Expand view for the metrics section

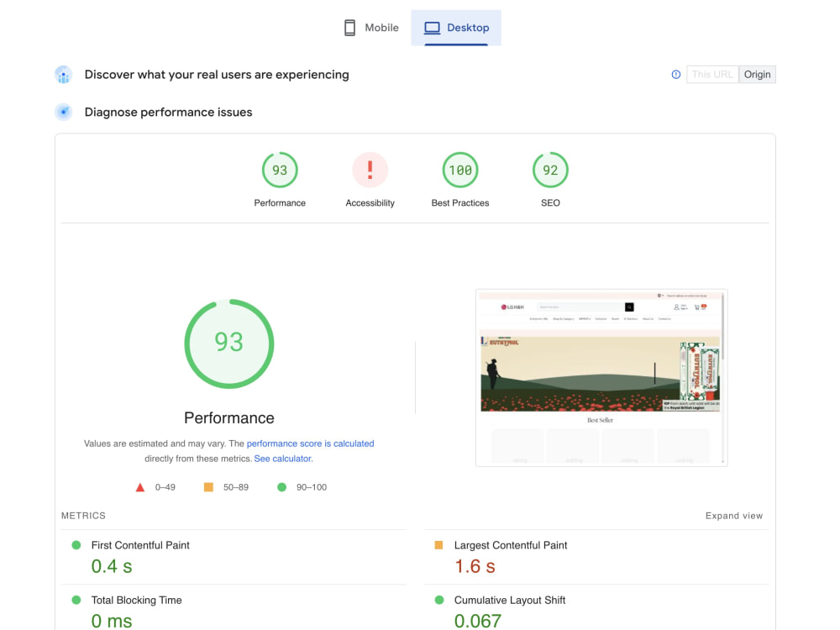[734, 516]
